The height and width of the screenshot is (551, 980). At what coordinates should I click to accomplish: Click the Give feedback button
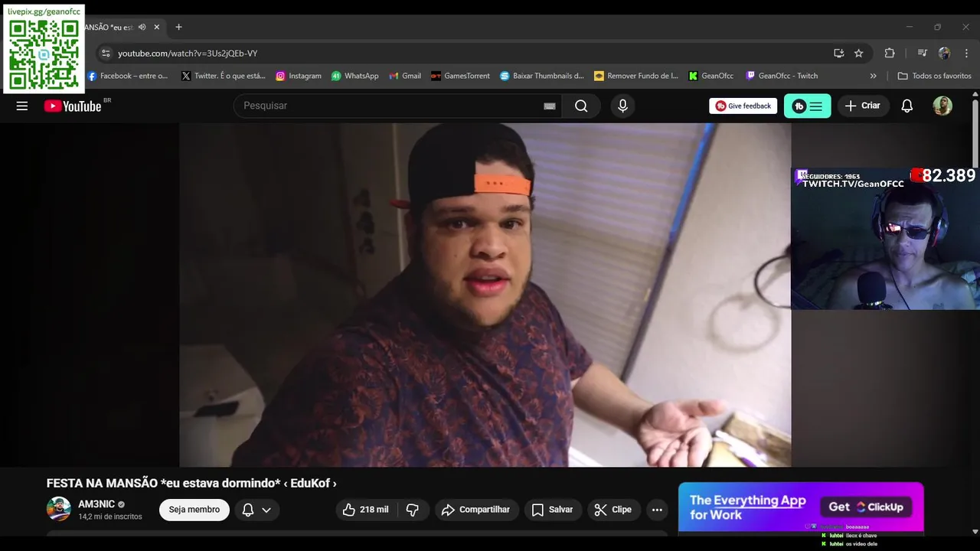click(743, 106)
